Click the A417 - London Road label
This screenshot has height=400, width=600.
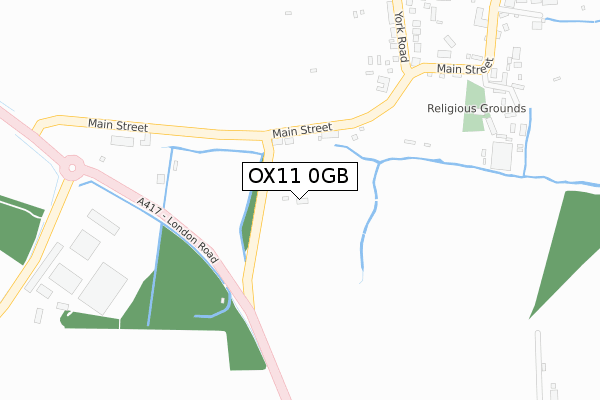coord(178,230)
